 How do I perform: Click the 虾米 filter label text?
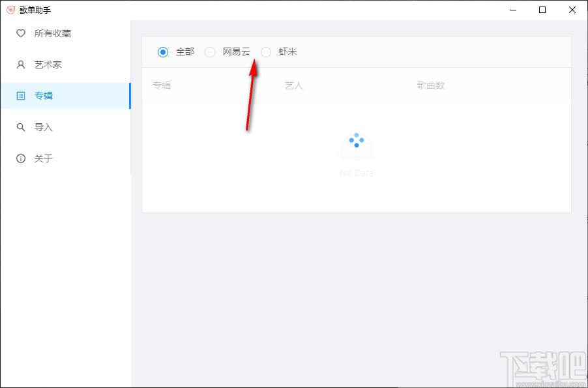click(287, 52)
